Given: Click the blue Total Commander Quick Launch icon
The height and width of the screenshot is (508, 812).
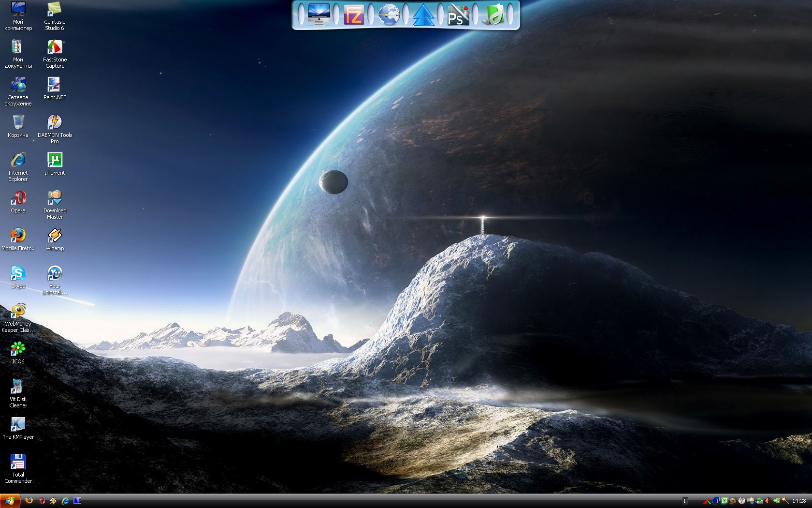Looking at the screenshot, I should 77,501.
